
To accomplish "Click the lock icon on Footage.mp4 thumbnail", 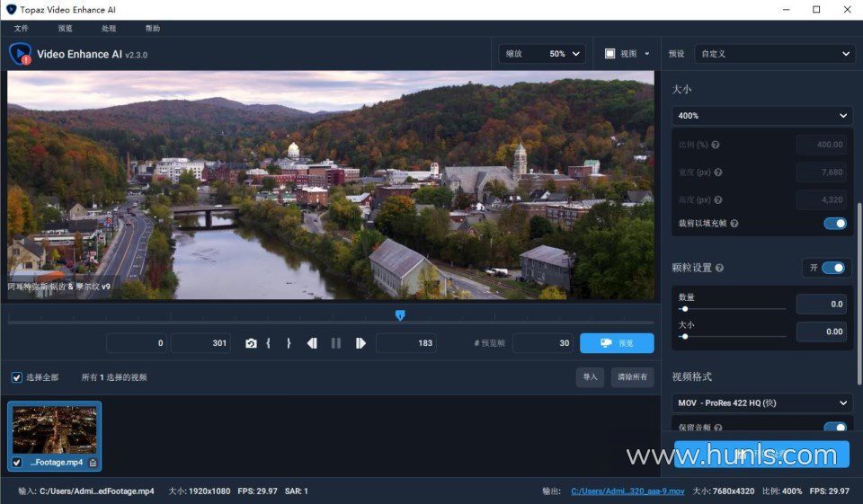I will point(93,463).
